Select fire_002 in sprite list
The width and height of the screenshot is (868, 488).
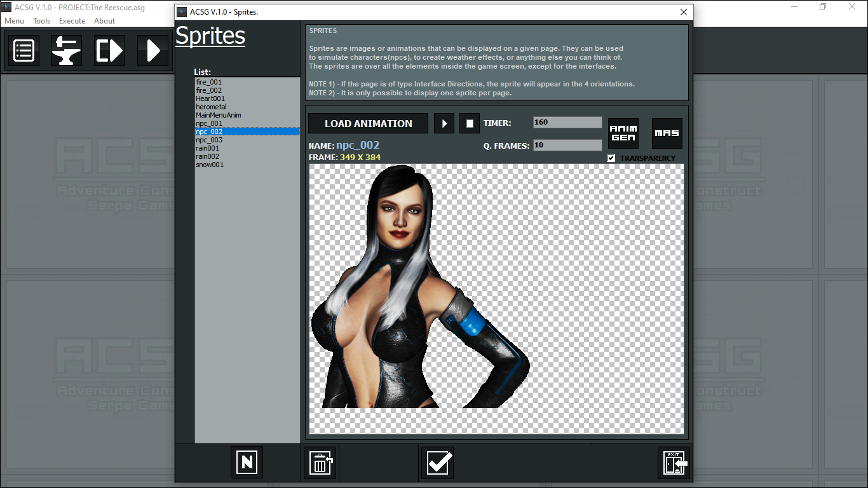[x=247, y=90]
